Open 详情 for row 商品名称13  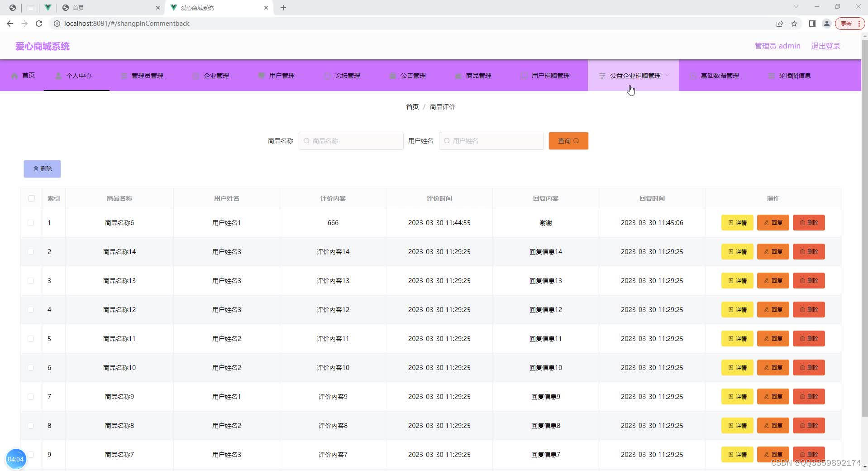point(737,280)
